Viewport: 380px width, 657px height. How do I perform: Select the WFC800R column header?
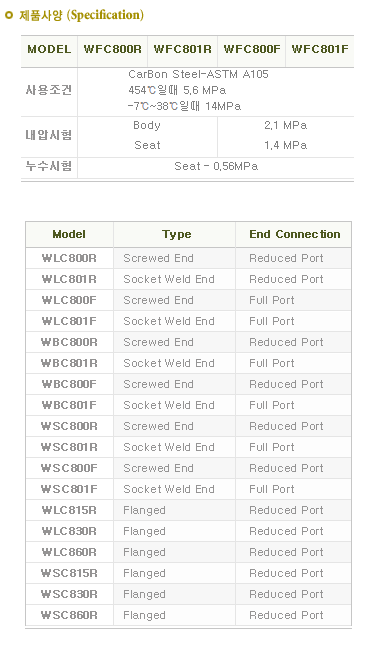click(x=113, y=49)
